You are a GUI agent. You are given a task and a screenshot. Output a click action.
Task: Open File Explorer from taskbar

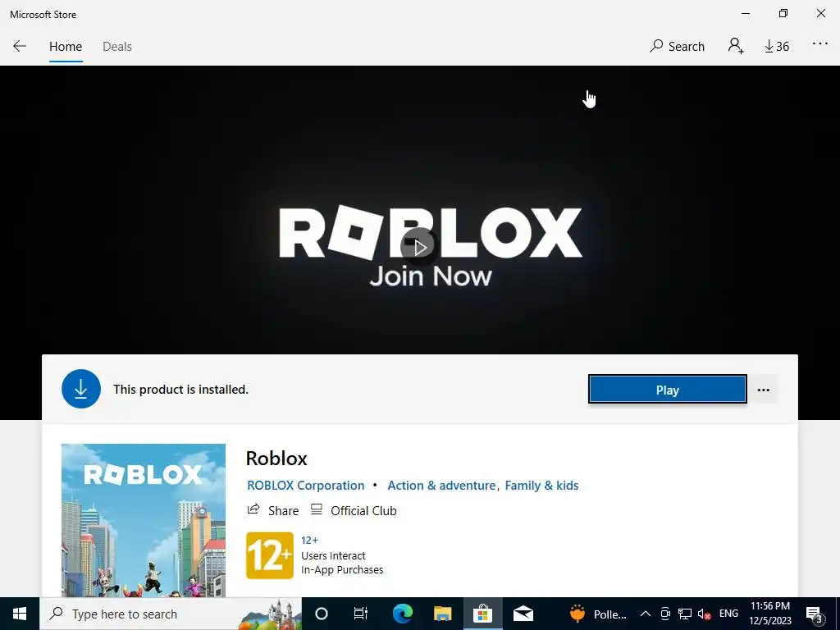coord(442,614)
